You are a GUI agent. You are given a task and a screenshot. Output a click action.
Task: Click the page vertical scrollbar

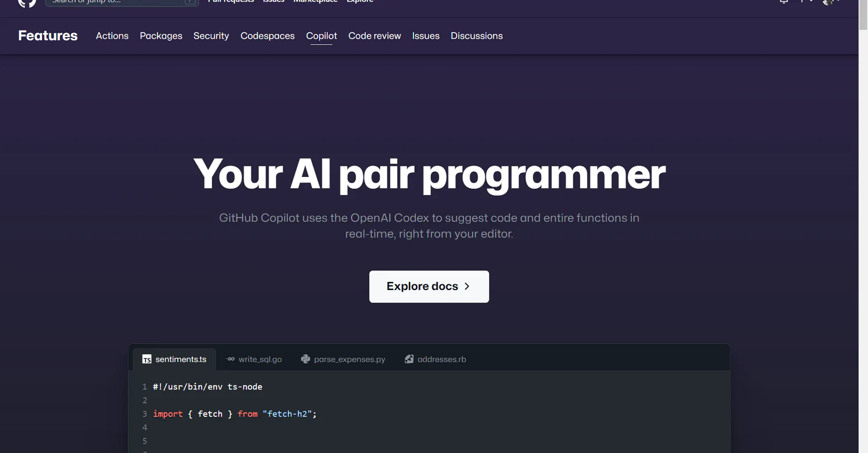click(863, 226)
